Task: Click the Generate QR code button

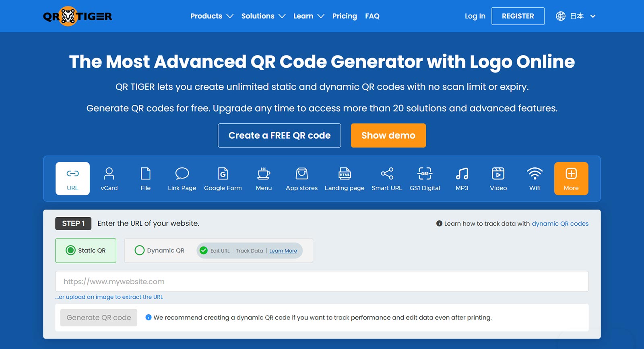Action: (x=99, y=318)
